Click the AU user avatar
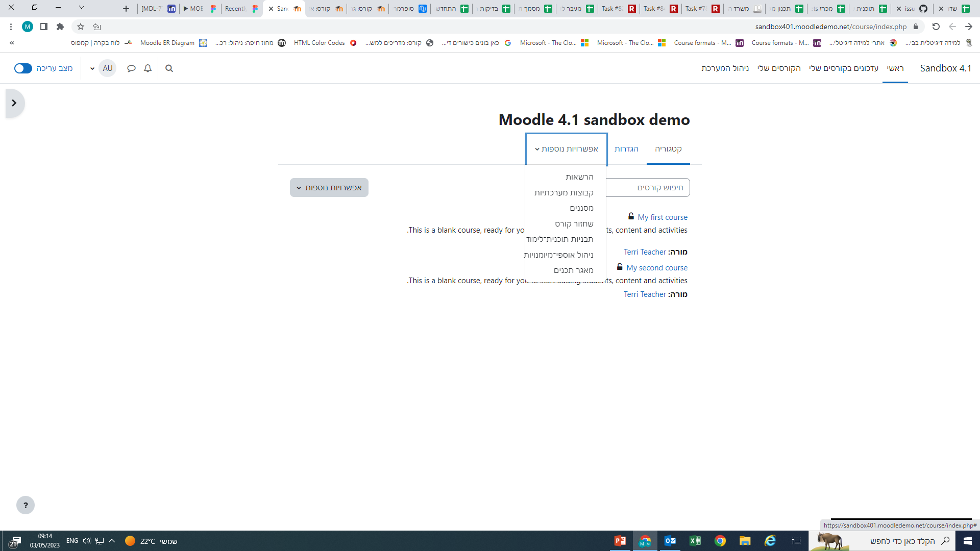This screenshot has width=980, height=551. (107, 68)
